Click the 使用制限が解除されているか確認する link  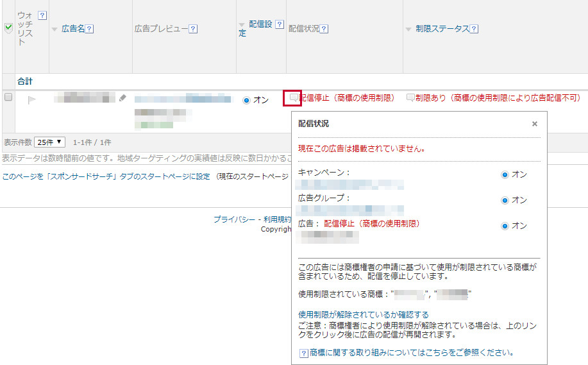tap(364, 315)
